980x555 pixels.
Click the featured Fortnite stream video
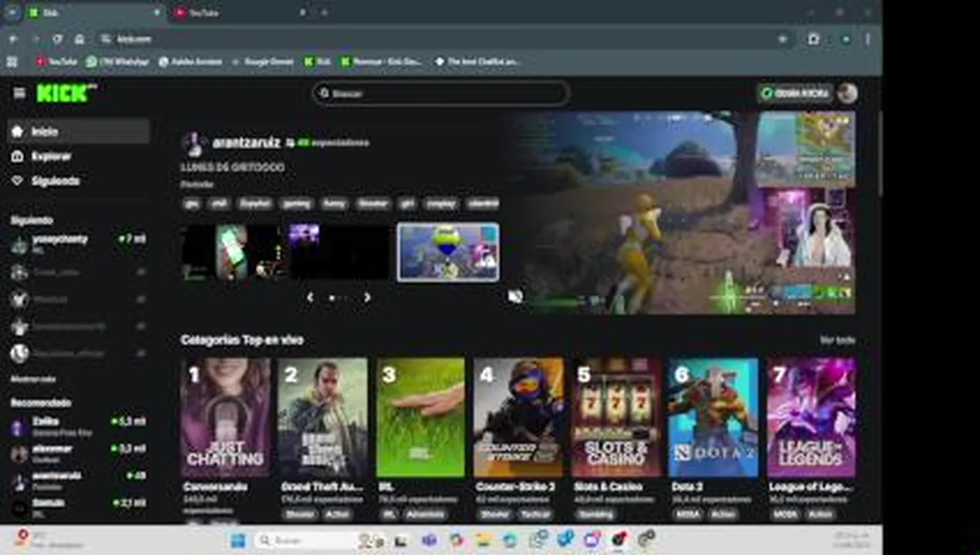[x=682, y=212]
